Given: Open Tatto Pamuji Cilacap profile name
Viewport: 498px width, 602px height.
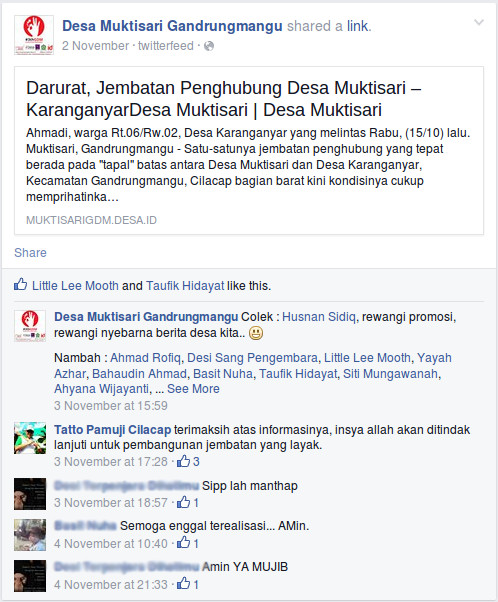Looking at the screenshot, I should click(113, 430).
